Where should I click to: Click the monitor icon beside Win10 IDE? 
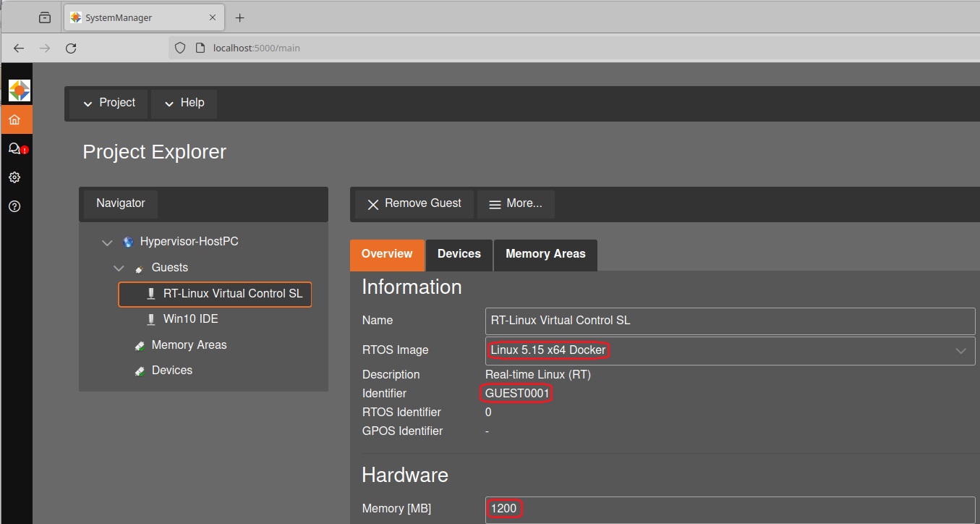click(150, 318)
